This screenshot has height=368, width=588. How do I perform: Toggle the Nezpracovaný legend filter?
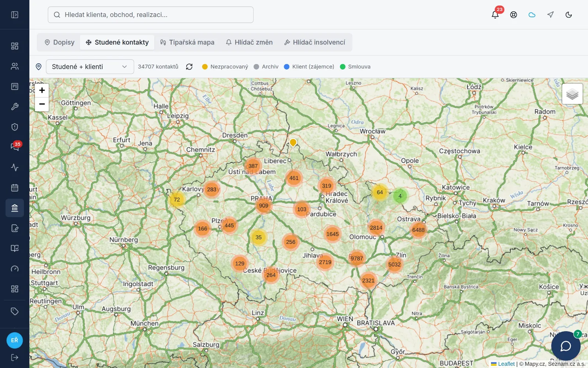225,67
